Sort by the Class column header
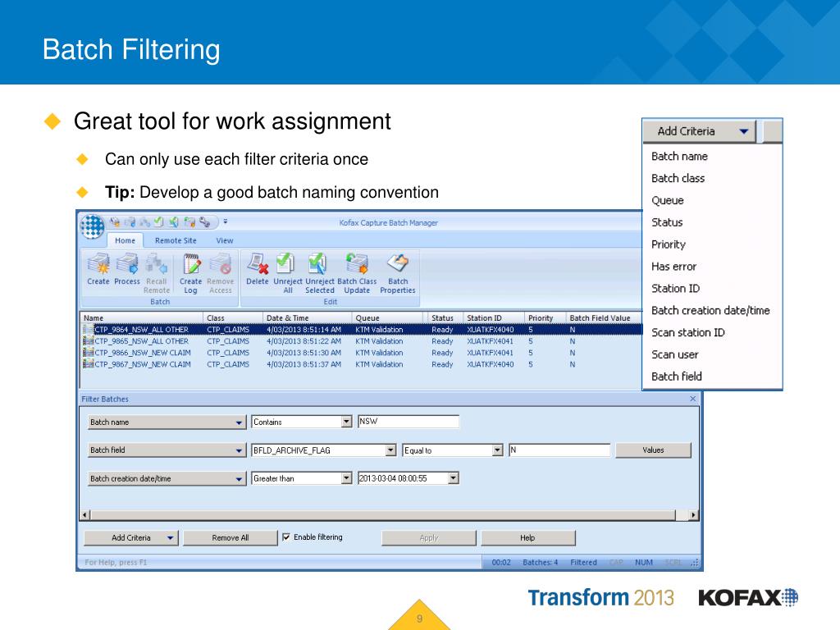Viewport: 840px width, 630px height. click(x=233, y=317)
